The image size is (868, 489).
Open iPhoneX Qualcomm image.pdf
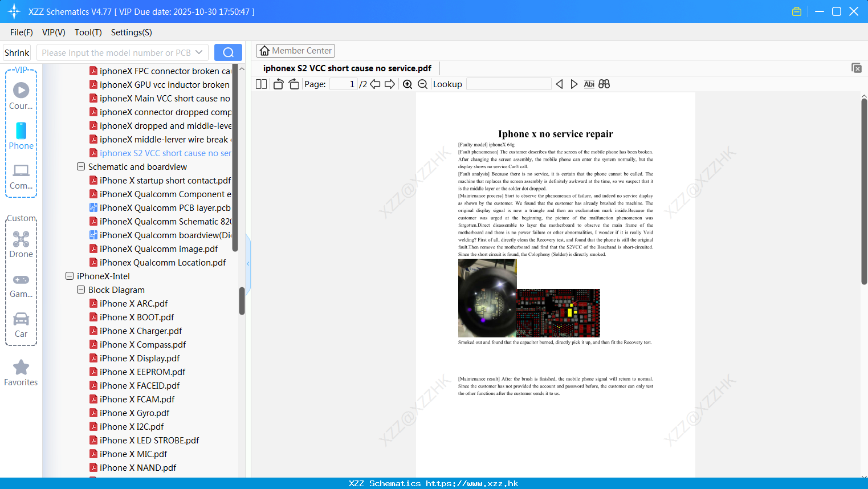point(154,249)
